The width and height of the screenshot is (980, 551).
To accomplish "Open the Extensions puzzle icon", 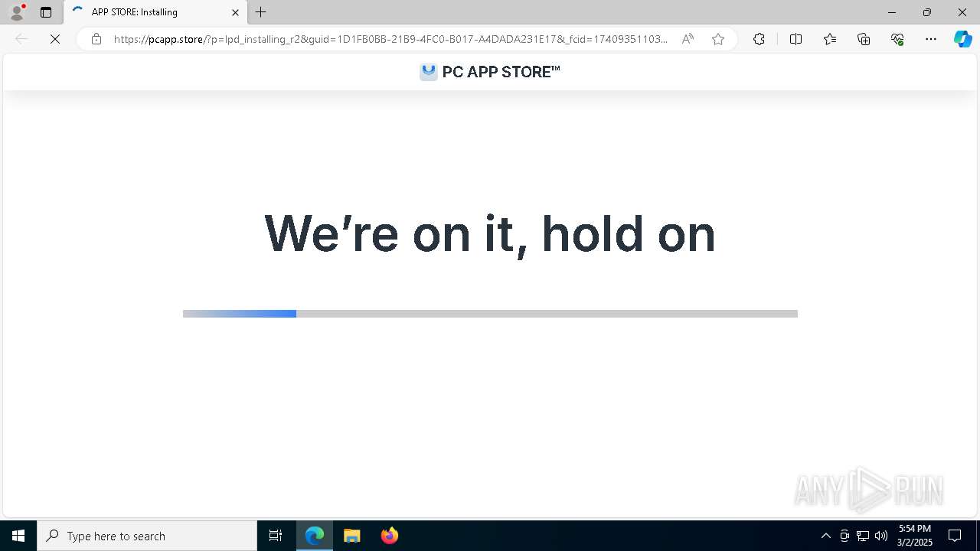I will click(x=759, y=39).
